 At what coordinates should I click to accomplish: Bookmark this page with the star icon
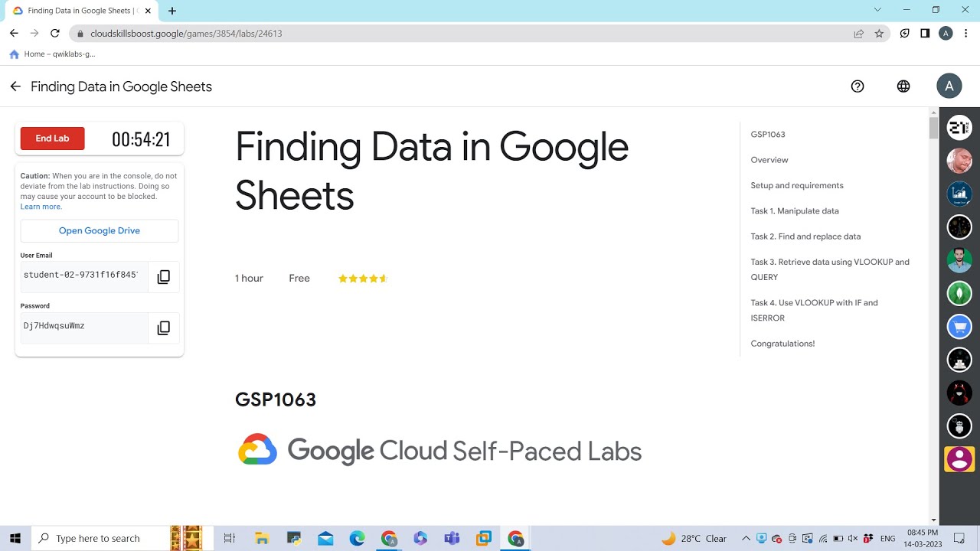click(879, 34)
